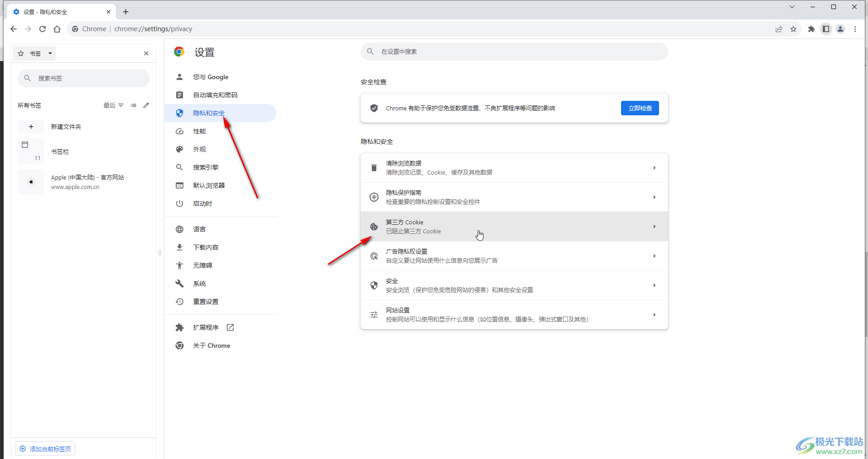Viewport: 868px width, 459px height.
Task: Click the sliders icon beside 网站设置
Action: click(374, 315)
